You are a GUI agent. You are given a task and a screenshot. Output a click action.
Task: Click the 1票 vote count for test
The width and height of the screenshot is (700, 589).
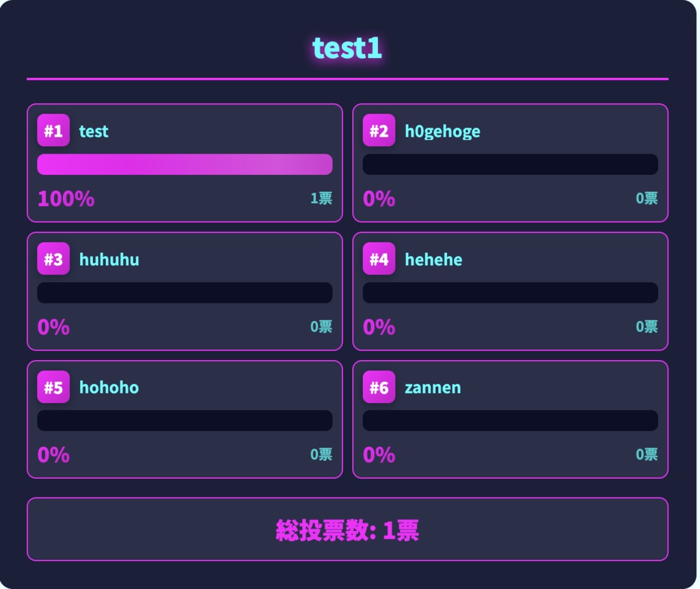point(321,199)
